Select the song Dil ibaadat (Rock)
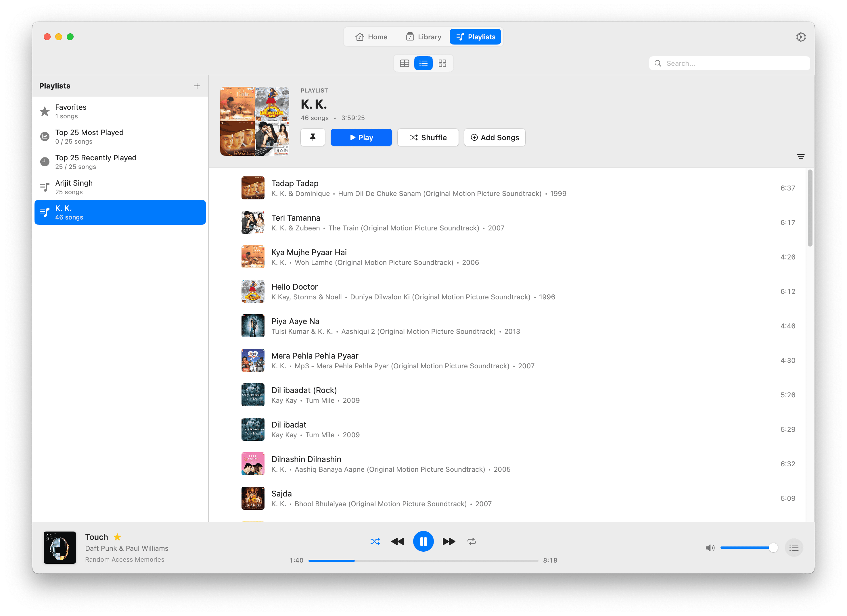This screenshot has width=847, height=616. (x=507, y=395)
